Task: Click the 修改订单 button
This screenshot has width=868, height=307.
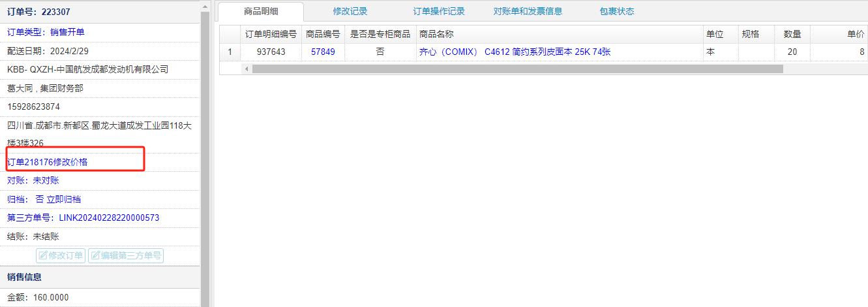Action: coord(61,255)
